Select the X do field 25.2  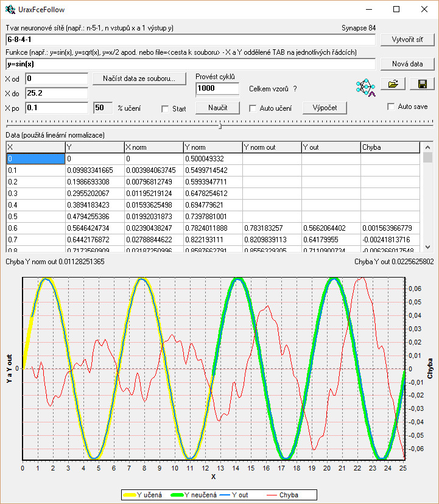pyautogui.click(x=57, y=93)
